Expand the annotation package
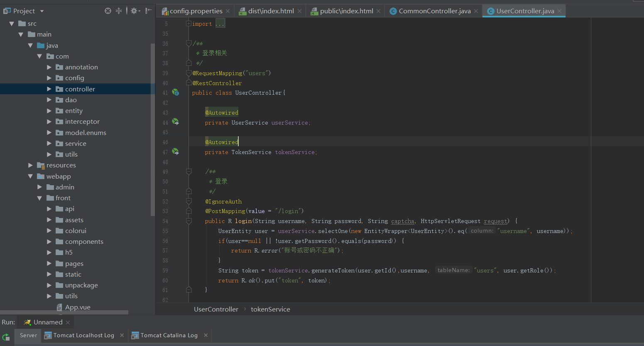 click(49, 67)
